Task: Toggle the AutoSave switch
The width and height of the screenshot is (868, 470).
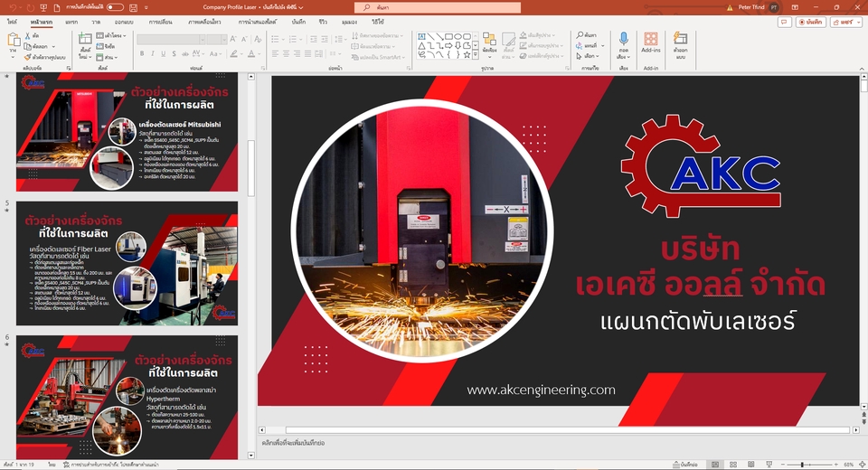Action: (x=115, y=7)
